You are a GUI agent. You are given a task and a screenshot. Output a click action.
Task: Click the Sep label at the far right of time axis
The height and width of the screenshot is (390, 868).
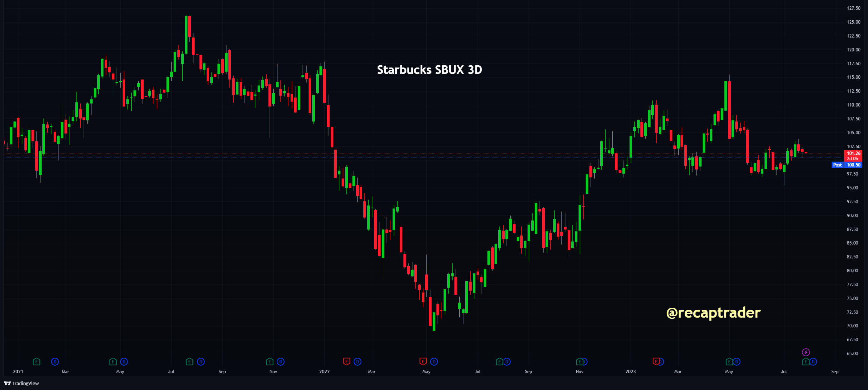(x=835, y=372)
